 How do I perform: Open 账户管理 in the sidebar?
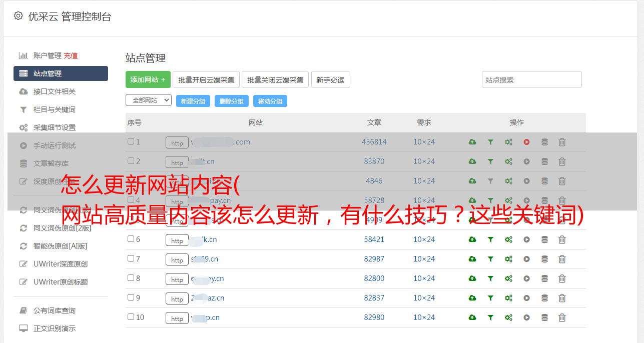[x=47, y=55]
